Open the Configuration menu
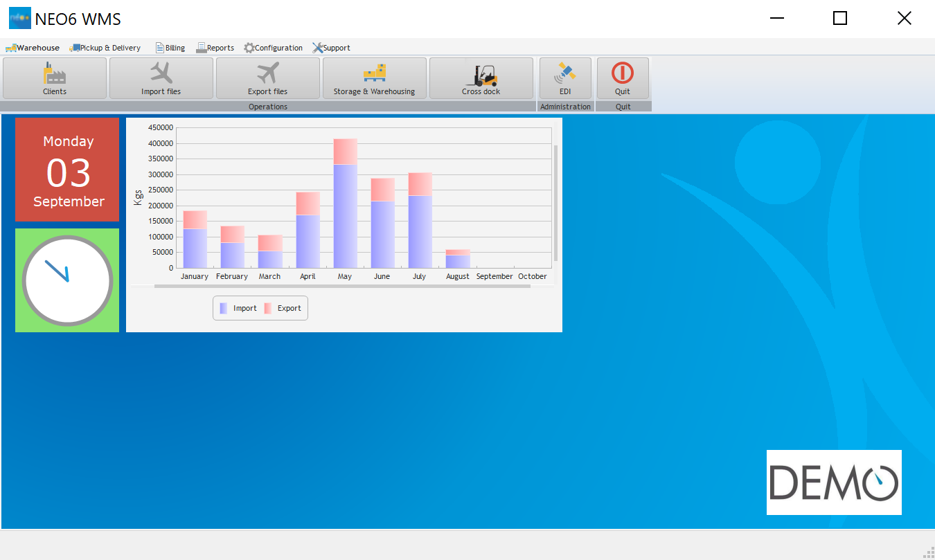The width and height of the screenshot is (935, 560). point(274,48)
